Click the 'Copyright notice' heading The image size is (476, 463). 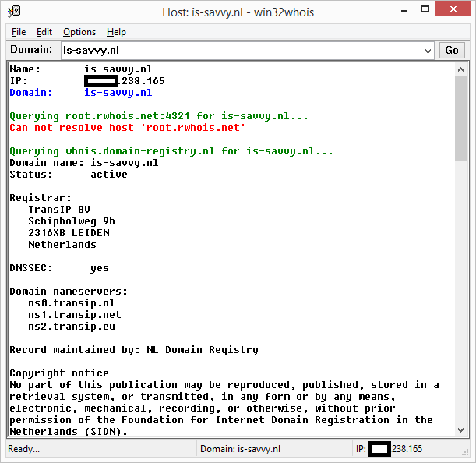click(59, 373)
